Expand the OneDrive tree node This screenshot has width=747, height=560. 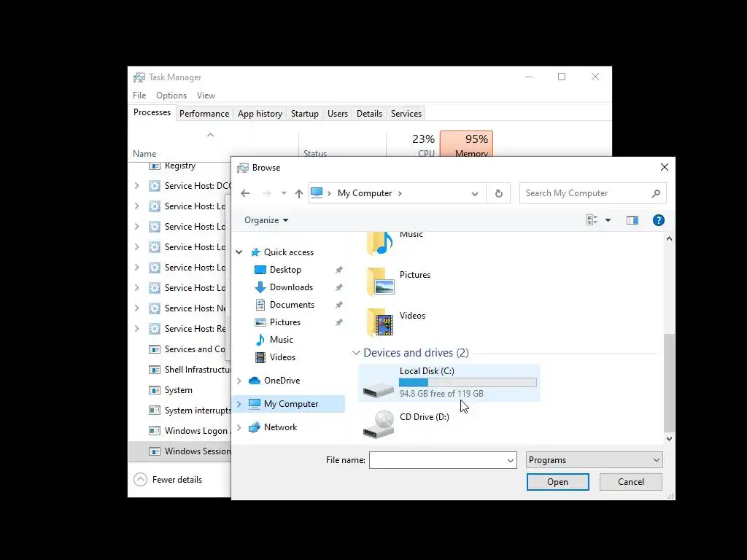click(x=239, y=381)
